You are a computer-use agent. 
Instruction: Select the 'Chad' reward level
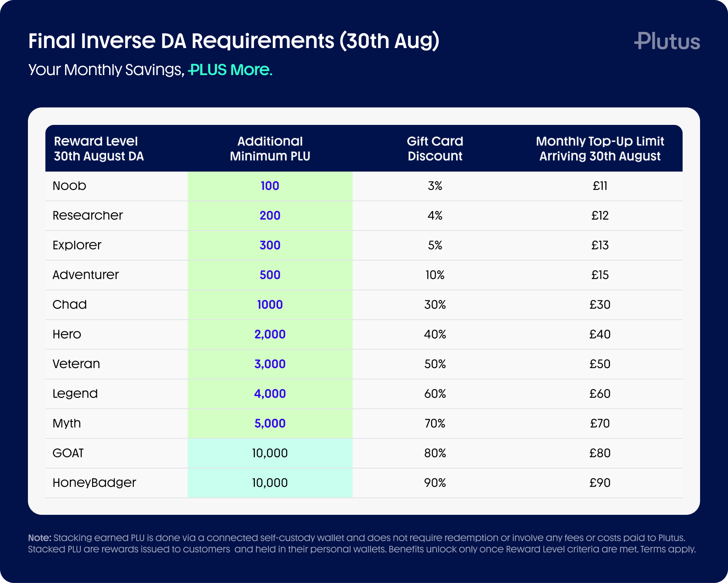click(69, 305)
